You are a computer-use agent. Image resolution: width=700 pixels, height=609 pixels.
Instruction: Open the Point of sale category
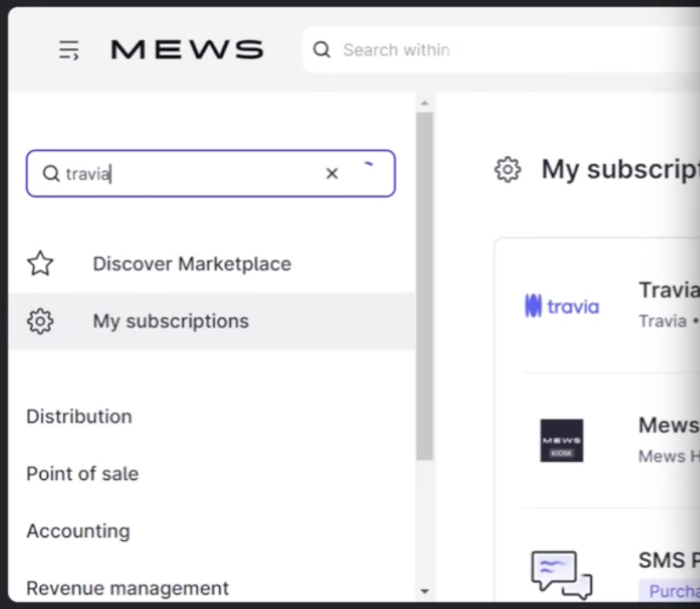(x=83, y=474)
